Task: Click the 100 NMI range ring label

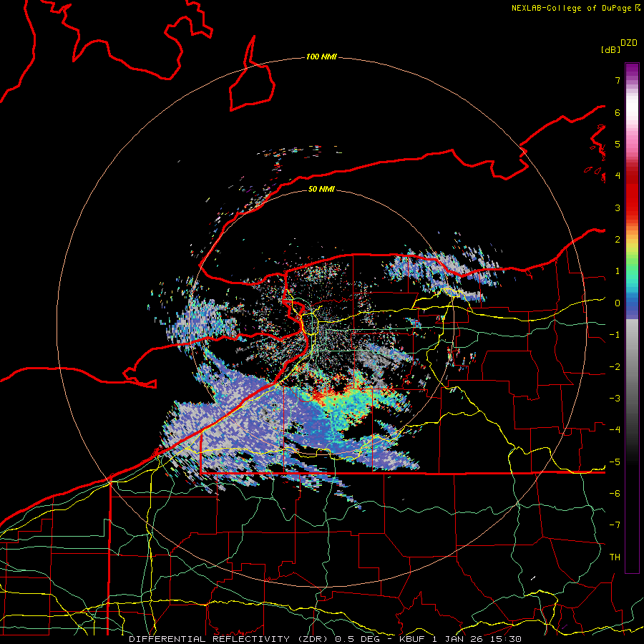Action: pyautogui.click(x=321, y=57)
